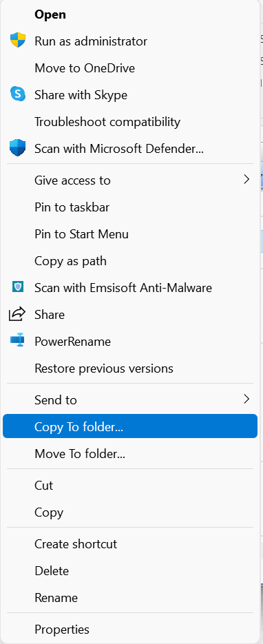This screenshot has height=644, width=263.
Task: Select Move To folder option
Action: [130, 454]
